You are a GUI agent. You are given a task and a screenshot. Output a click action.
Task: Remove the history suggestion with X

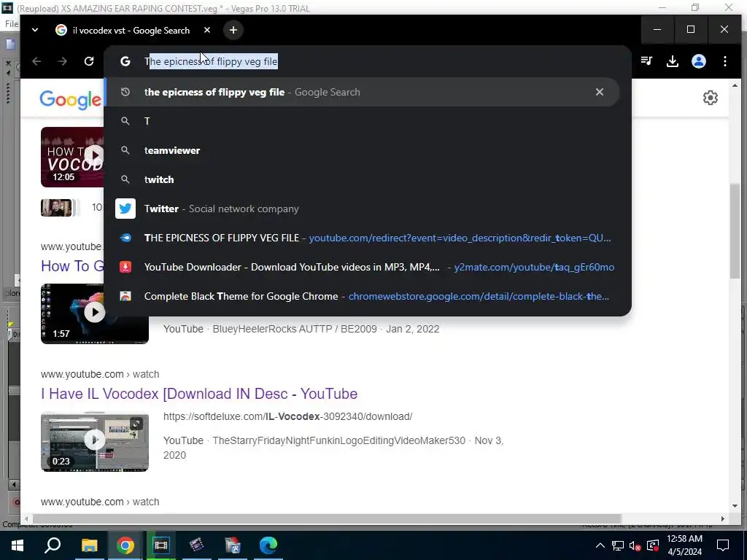click(x=600, y=92)
